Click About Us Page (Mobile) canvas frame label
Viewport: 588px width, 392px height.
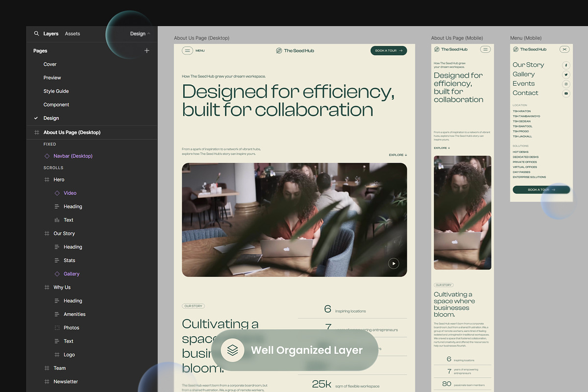coord(457,38)
